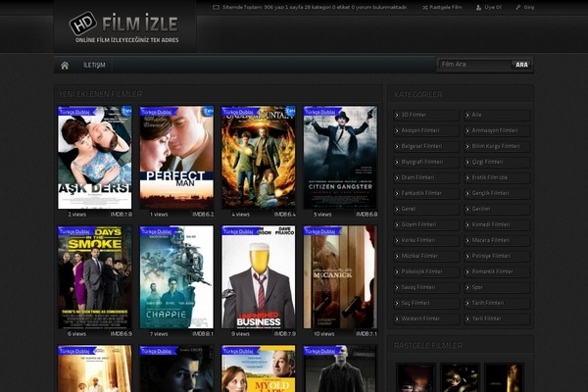Open the Days in the Smoke poster
This screenshot has width=588, height=392.
94,276
